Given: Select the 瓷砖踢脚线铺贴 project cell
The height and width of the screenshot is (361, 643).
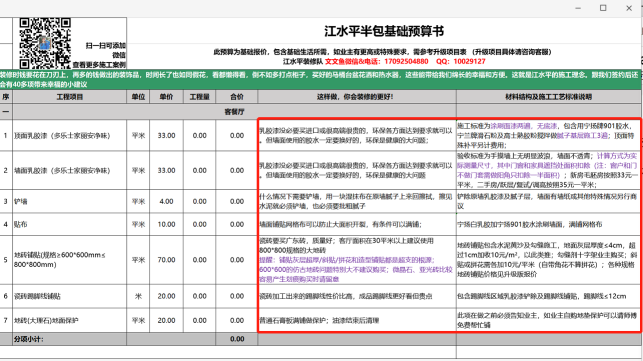Looking at the screenshot, I should [70, 296].
